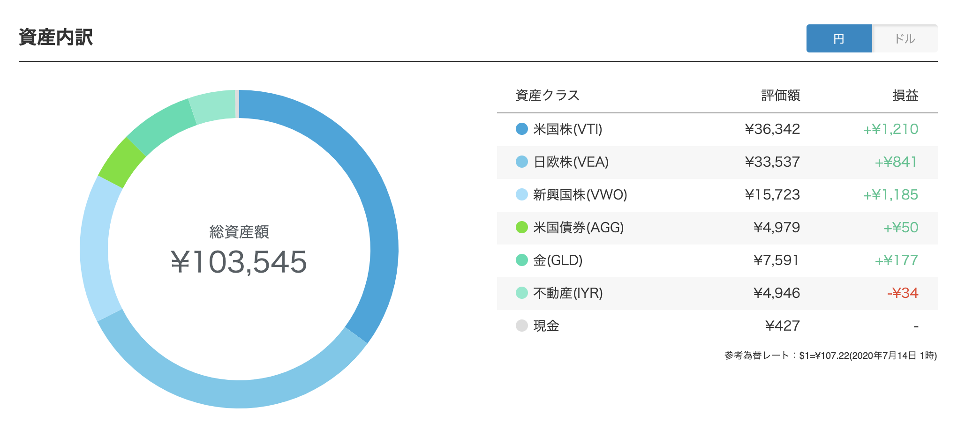Click the 評価額 column header
This screenshot has height=430, width=980.
click(x=781, y=95)
